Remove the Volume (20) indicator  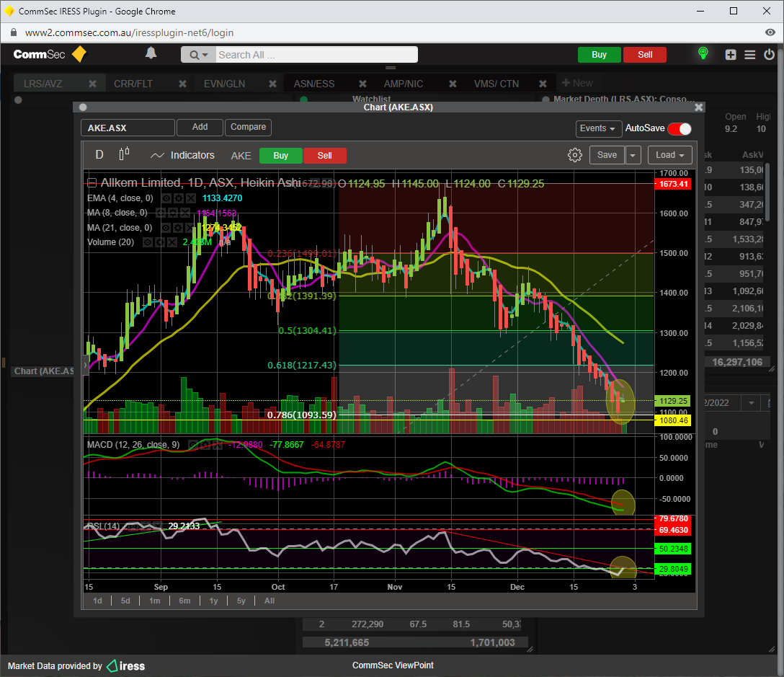[171, 243]
